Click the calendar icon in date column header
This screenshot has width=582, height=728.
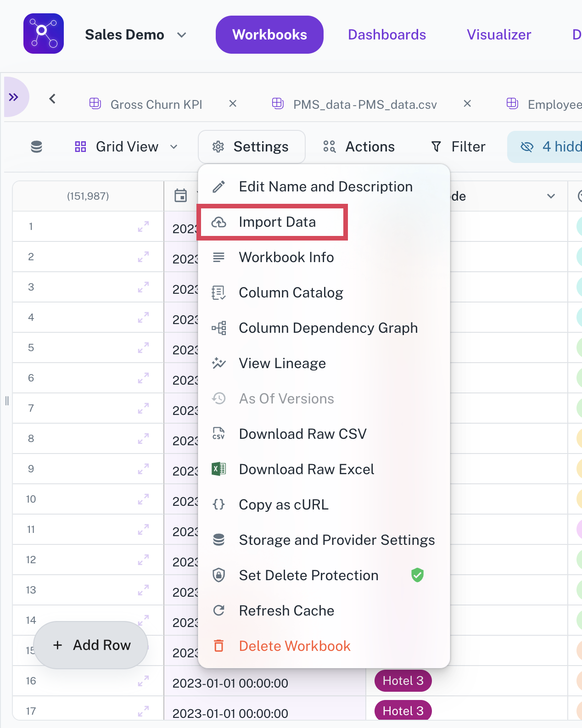181,196
